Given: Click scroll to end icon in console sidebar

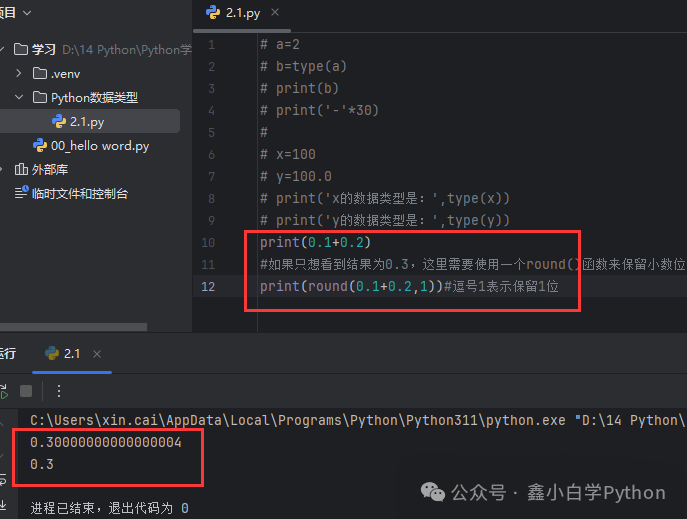Looking at the screenshot, I should click(x=4, y=504).
